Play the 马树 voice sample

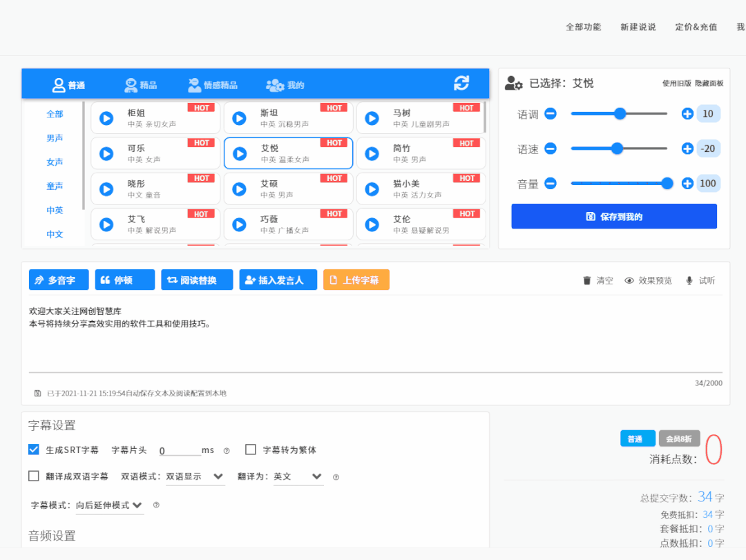tap(371, 117)
